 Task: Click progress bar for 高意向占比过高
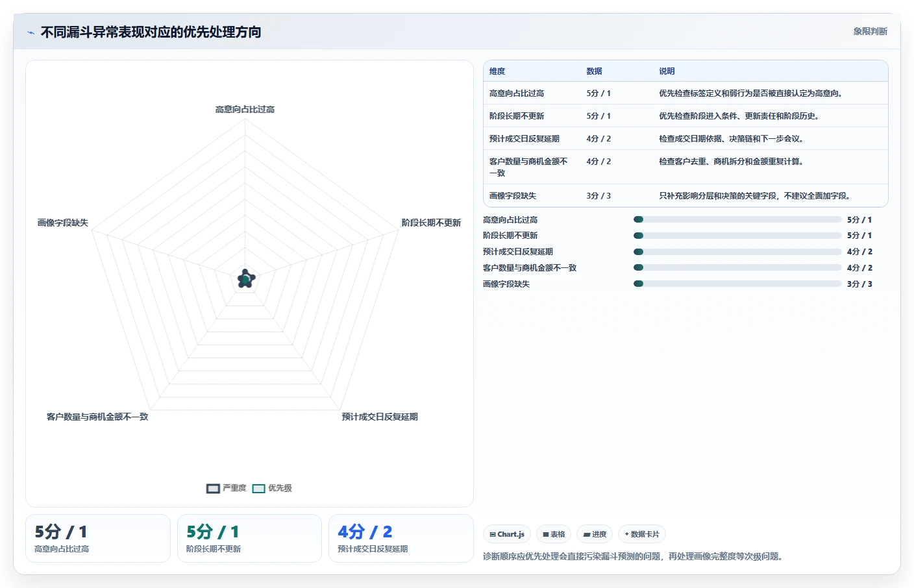pyautogui.click(x=737, y=219)
